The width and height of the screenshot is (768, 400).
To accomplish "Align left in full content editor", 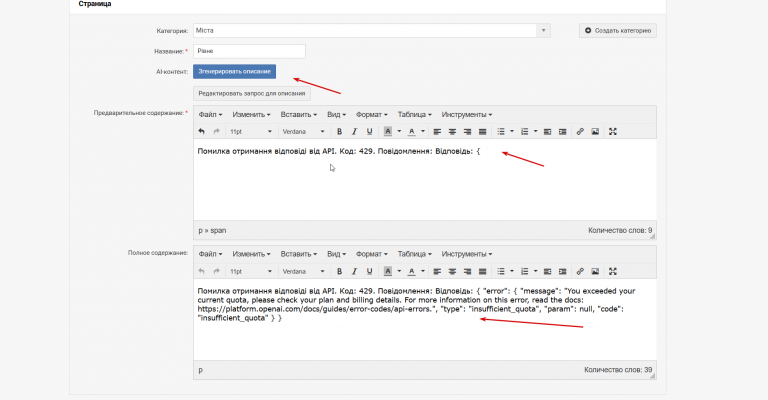I will point(437,271).
